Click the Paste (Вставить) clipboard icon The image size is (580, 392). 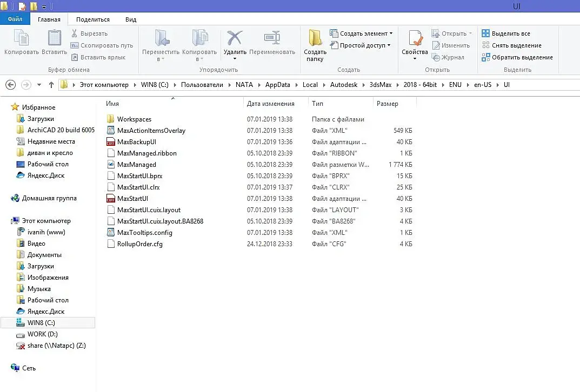tap(55, 38)
